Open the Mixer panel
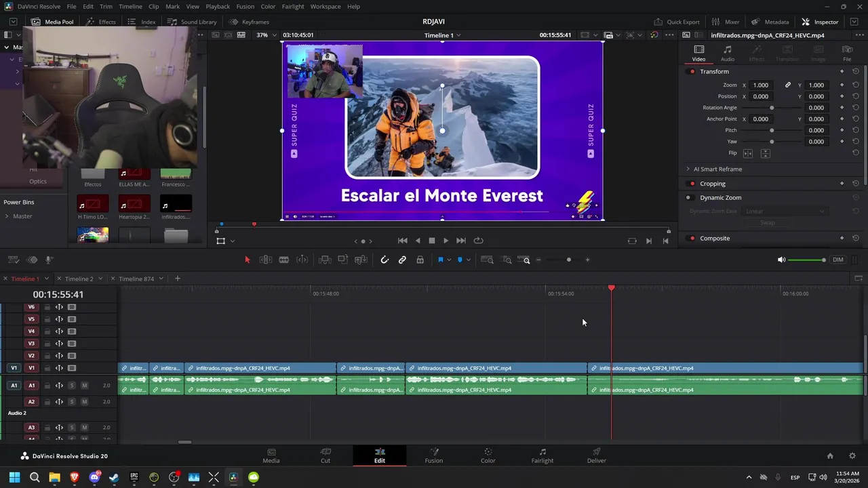 (725, 22)
